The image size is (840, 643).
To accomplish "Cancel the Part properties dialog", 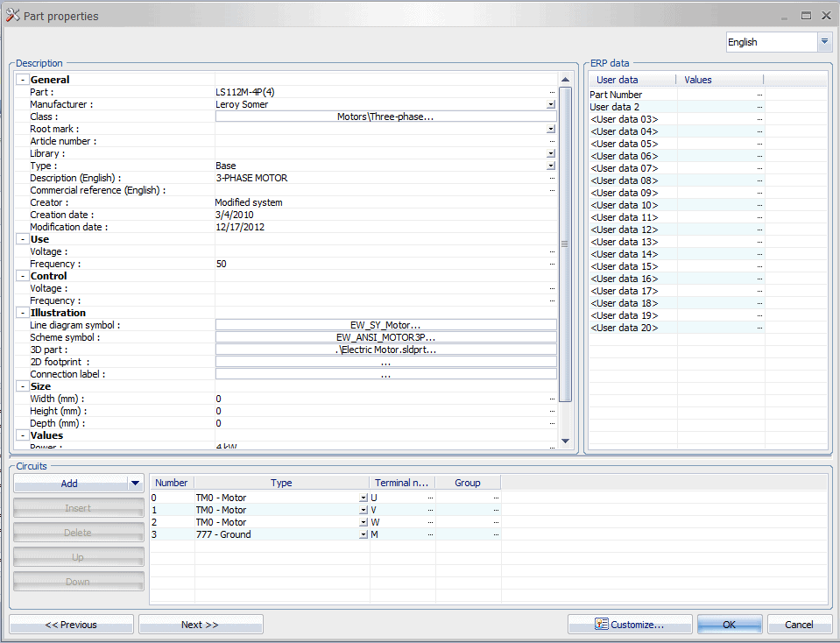I will 799,625.
